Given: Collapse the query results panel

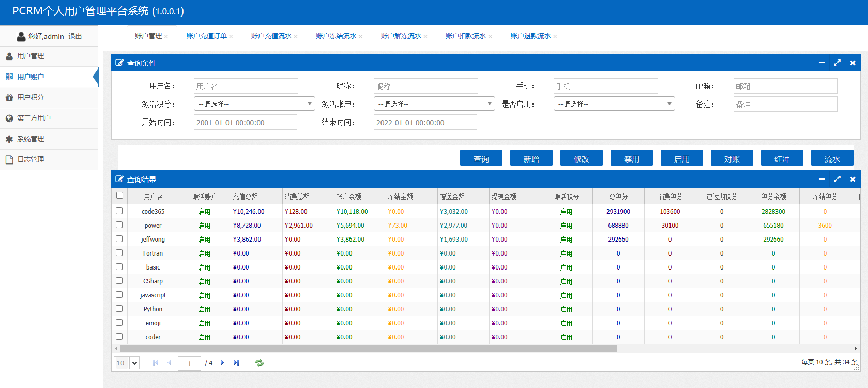Looking at the screenshot, I should pyautogui.click(x=821, y=179).
